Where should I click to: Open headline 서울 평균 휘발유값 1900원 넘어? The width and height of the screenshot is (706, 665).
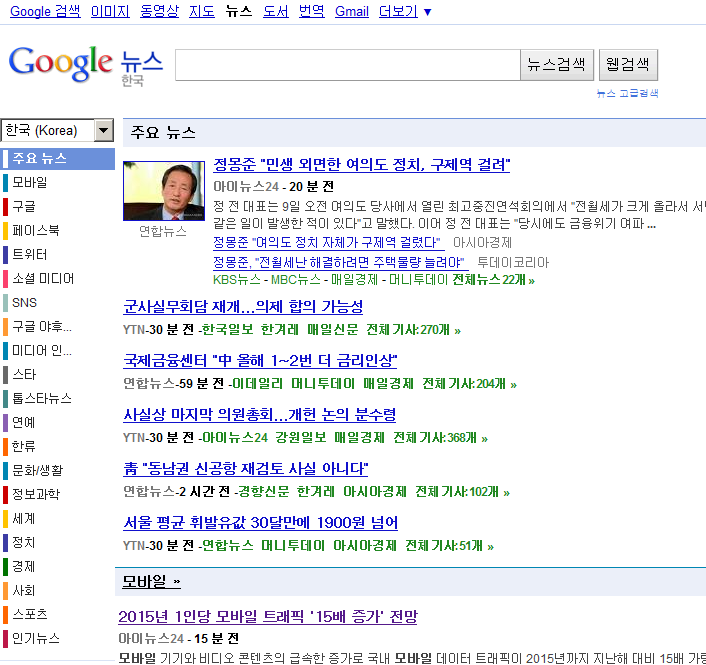click(261, 523)
